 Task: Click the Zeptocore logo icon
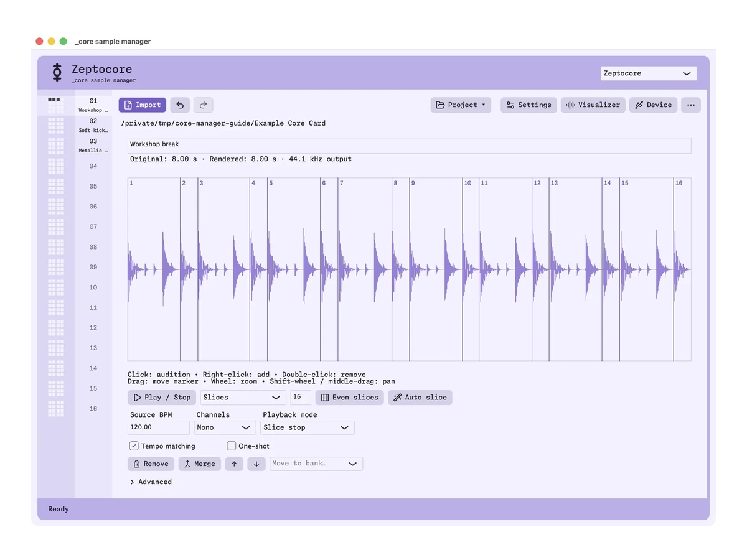click(57, 73)
